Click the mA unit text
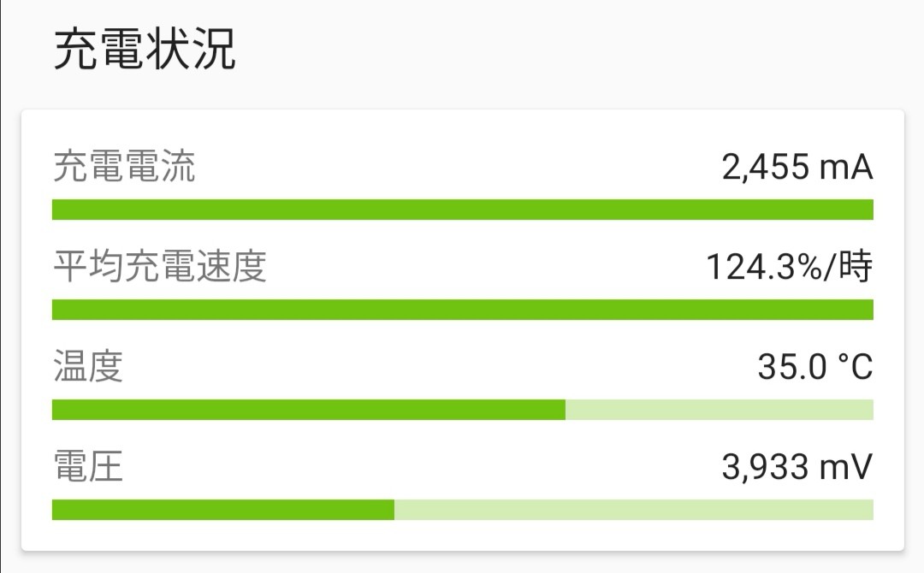Screen dimensions: 924x573 coord(845,167)
